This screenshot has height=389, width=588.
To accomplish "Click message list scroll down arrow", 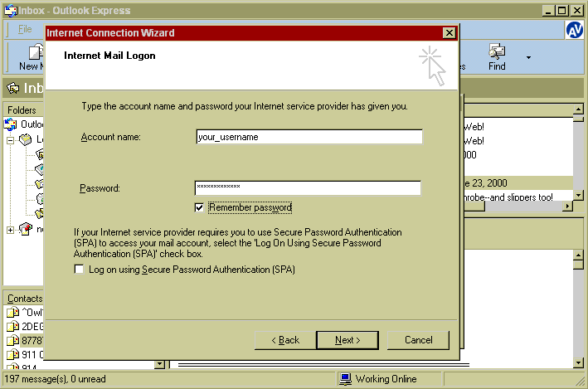I will [x=578, y=195].
